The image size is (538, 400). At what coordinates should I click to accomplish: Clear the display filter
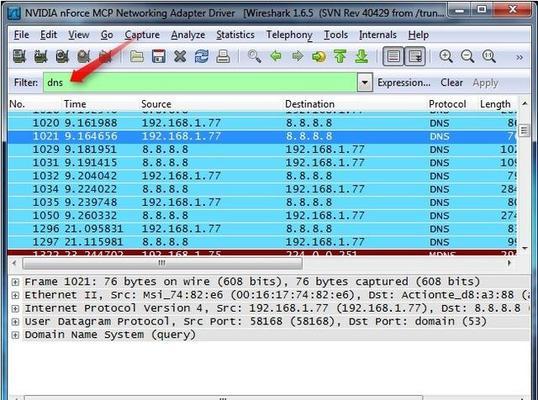click(x=452, y=82)
